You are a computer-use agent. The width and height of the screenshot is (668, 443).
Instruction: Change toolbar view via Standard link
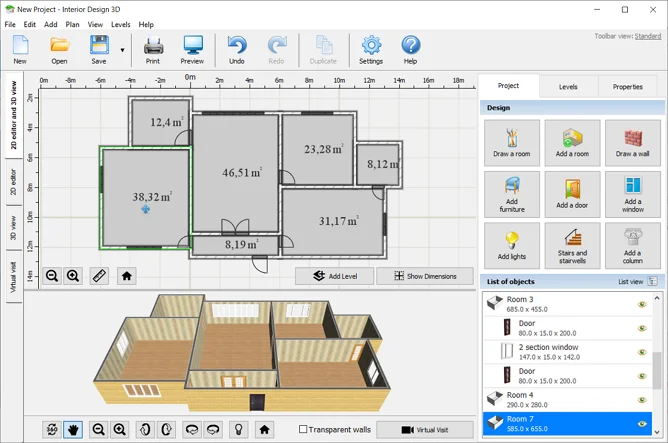coord(648,36)
